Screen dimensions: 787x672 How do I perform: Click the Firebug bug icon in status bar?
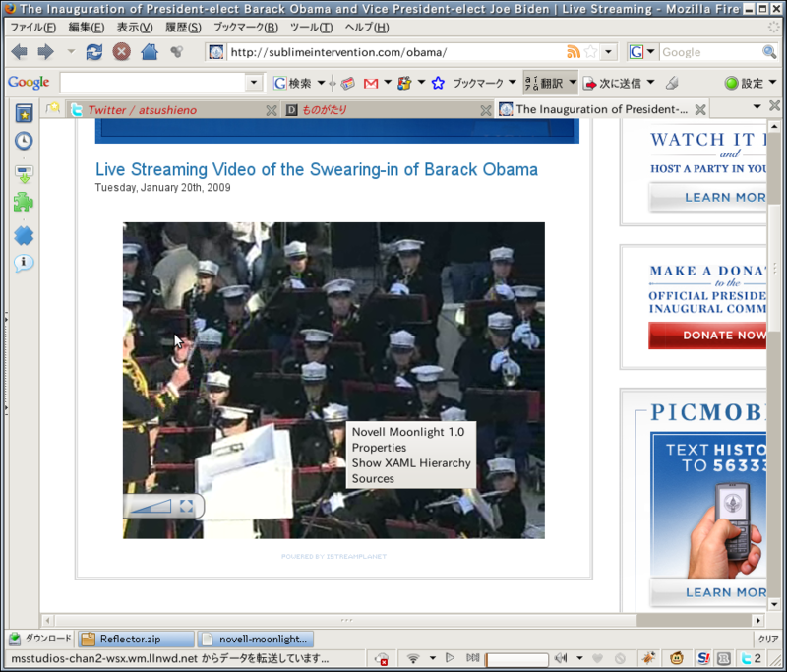[649, 657]
